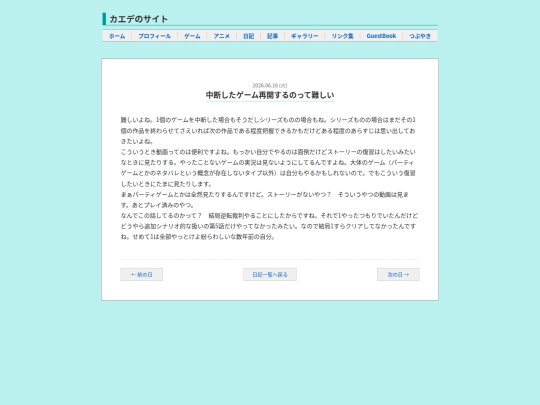Viewport: 540px width, 405px height.
Task: Return via 日記一覧へ戻る button
Action: coord(270,274)
